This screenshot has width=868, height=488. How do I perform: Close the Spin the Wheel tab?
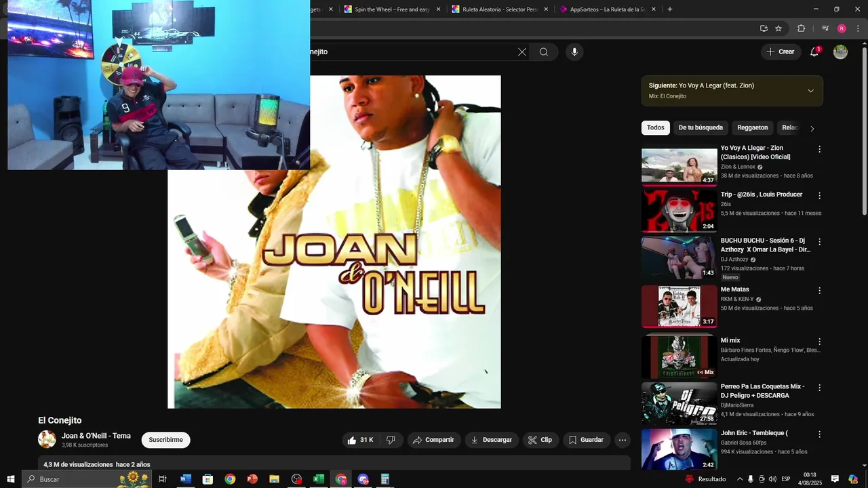coord(438,9)
